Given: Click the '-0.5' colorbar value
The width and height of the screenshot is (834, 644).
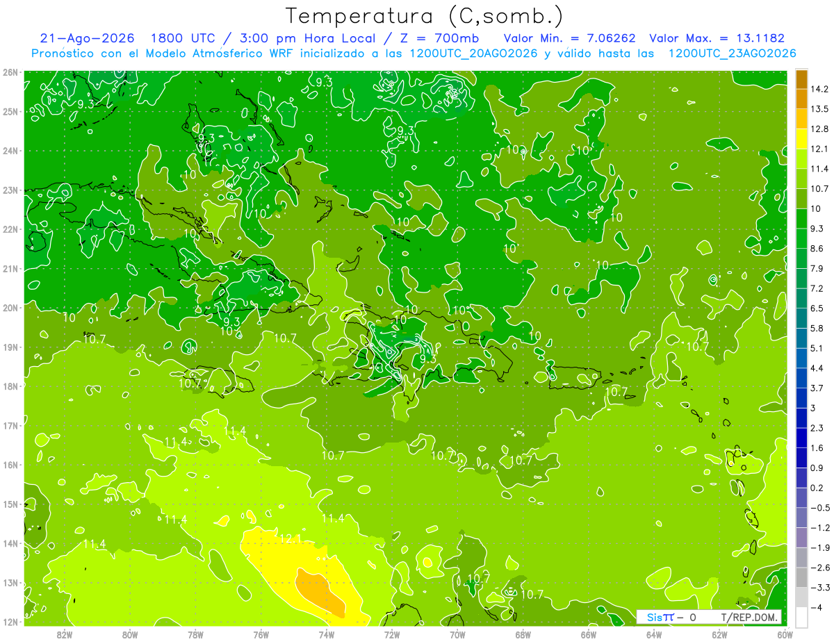Looking at the screenshot, I should [820, 508].
